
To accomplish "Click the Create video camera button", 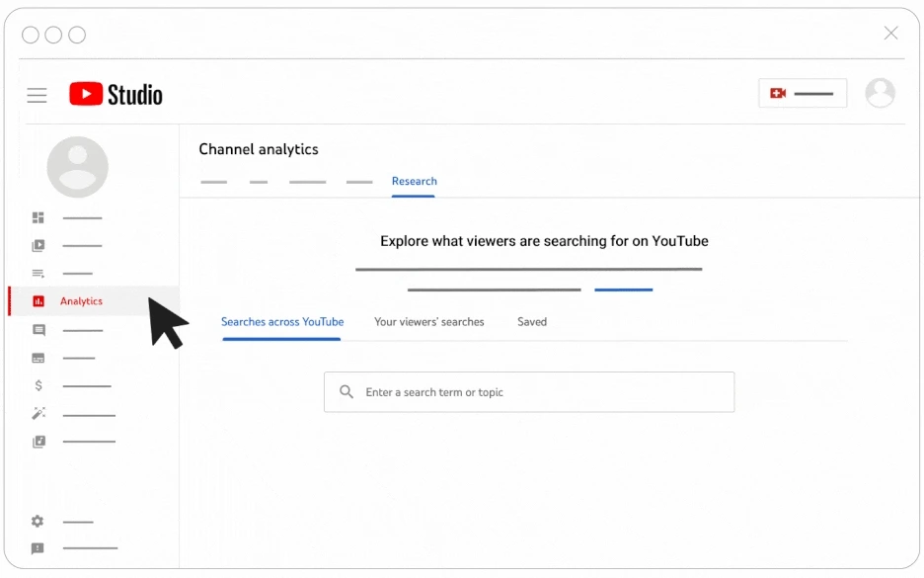I will tap(803, 93).
